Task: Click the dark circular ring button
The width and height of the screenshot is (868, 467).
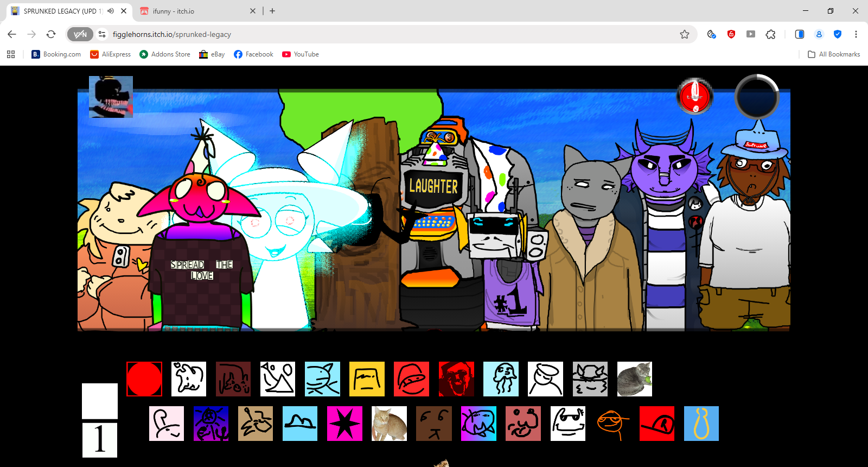Action: tap(757, 97)
